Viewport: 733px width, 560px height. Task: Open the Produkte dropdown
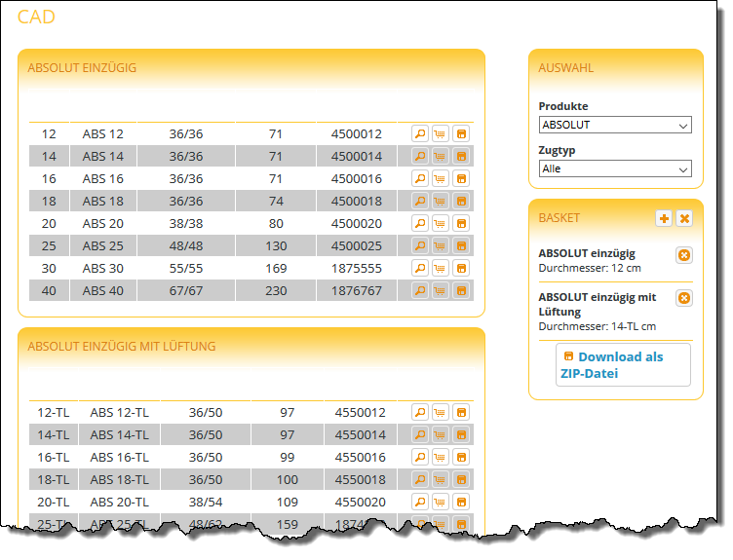(x=615, y=125)
